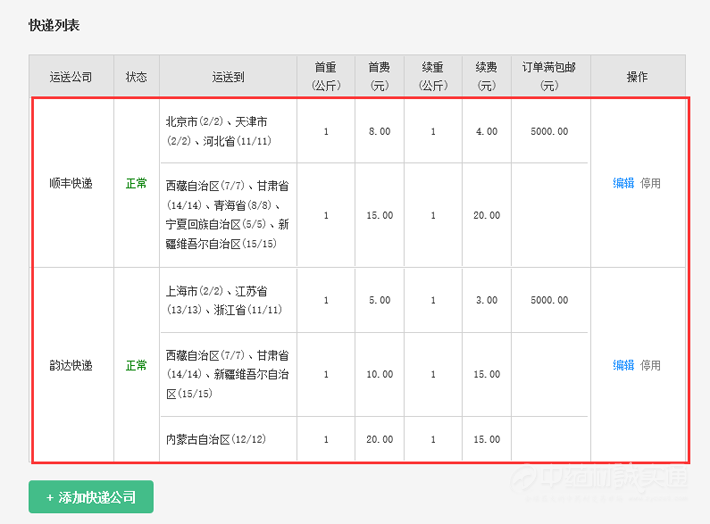Click 正常 status of 韵达快递
Screen dimensions: 710x524
point(136,365)
